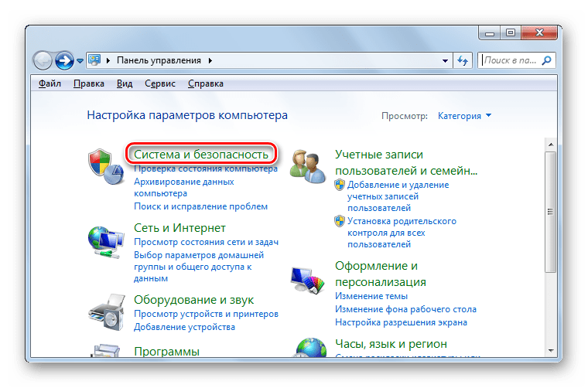Viewport: 588px width, 388px height.
Task: Open Часы, язык и регион category
Action: pos(391,344)
